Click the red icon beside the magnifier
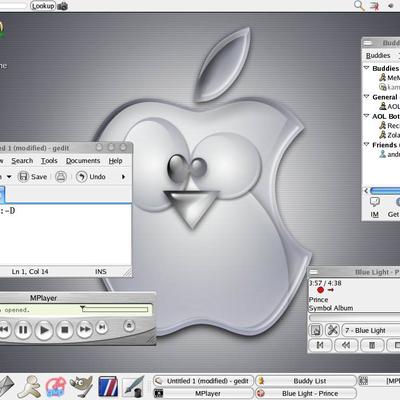400x400 pixels. pyautogui.click(x=375, y=6)
